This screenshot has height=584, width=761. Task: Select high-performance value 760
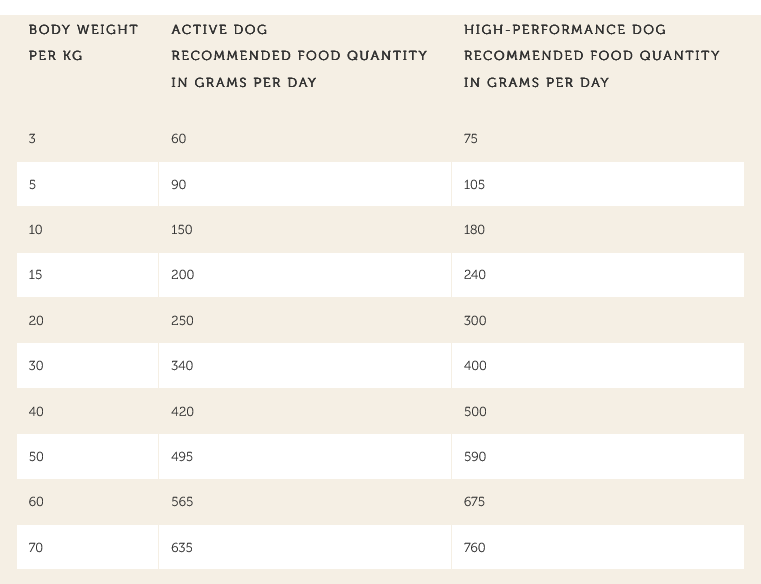pos(475,548)
